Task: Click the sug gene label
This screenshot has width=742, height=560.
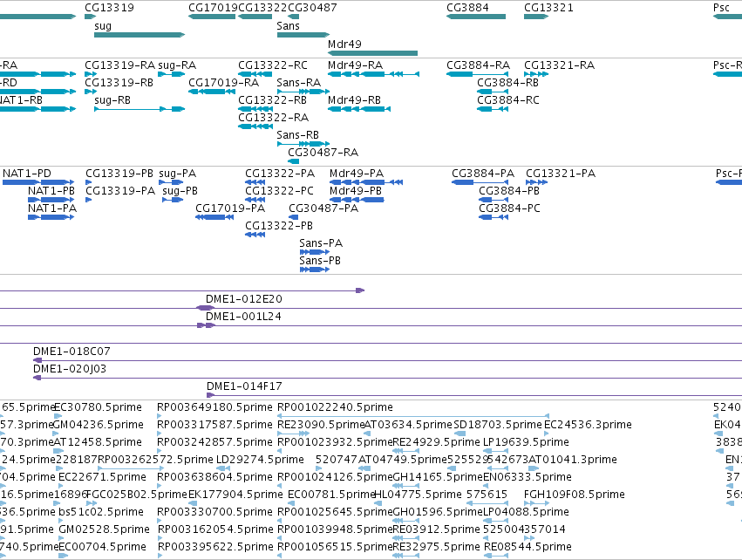Action: tap(103, 26)
